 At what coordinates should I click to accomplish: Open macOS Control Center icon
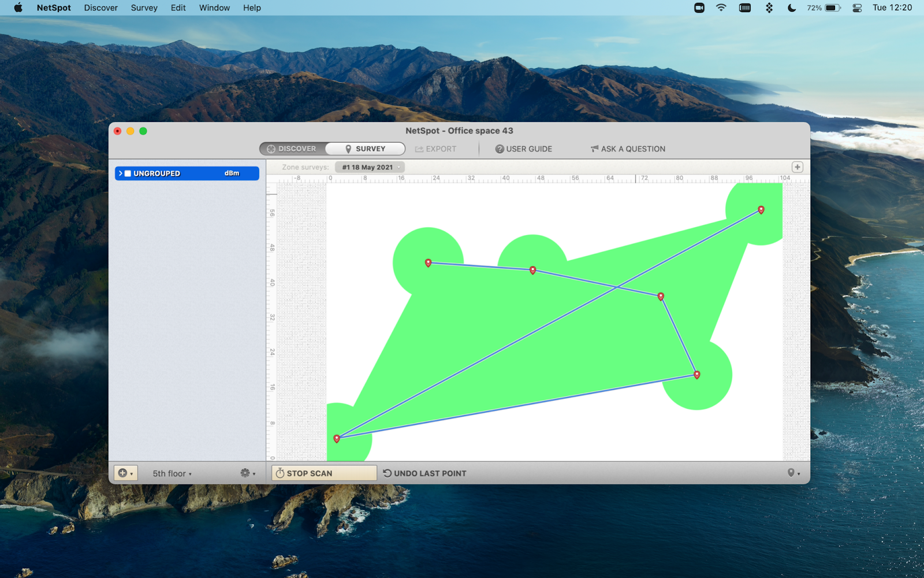[x=857, y=8]
